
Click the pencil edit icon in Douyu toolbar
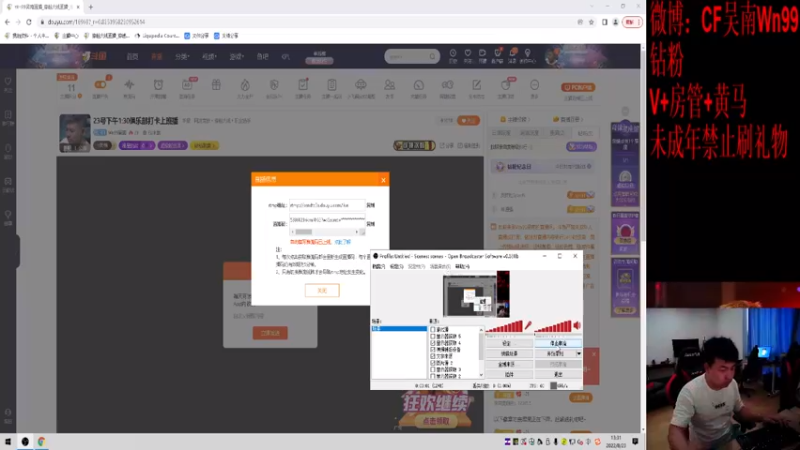pyautogui.click(x=476, y=85)
